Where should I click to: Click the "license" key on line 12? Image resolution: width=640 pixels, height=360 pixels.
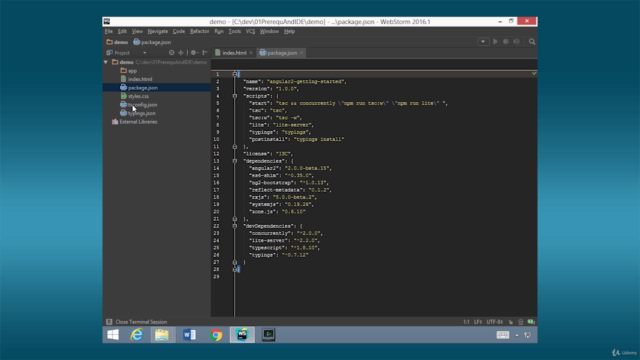[x=257, y=154]
